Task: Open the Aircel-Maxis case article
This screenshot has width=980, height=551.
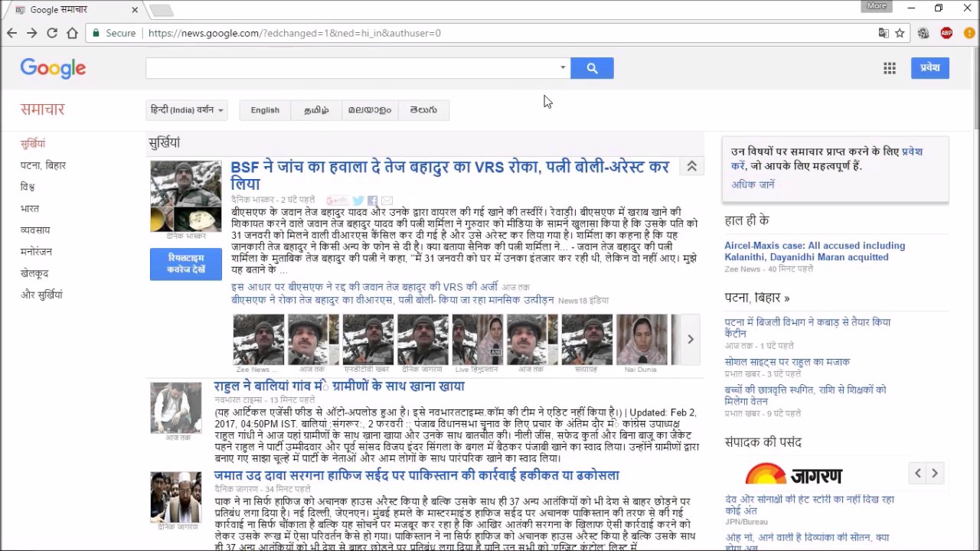Action: coord(815,251)
